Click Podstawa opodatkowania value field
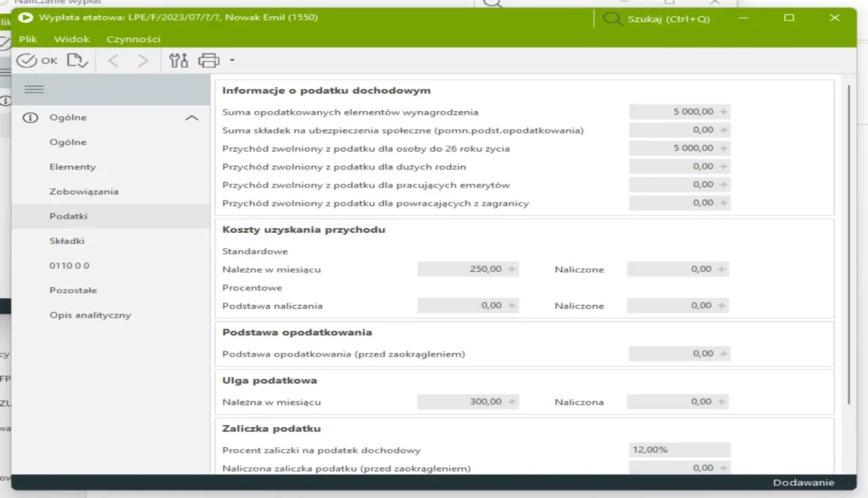The height and width of the screenshot is (498, 868). (679, 353)
